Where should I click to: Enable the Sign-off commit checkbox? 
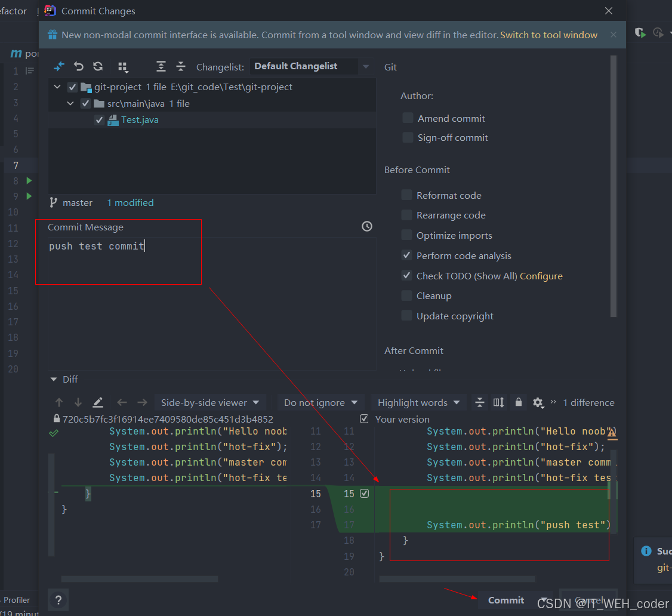click(x=408, y=137)
